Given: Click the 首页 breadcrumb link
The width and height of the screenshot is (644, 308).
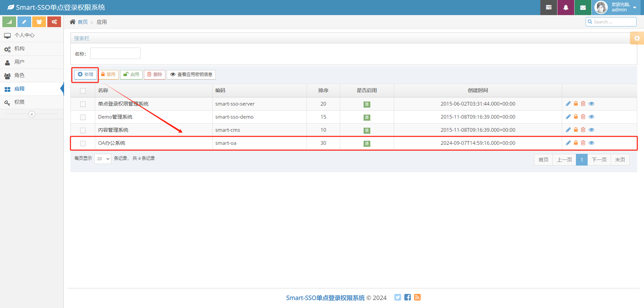Looking at the screenshot, I should click(83, 22).
